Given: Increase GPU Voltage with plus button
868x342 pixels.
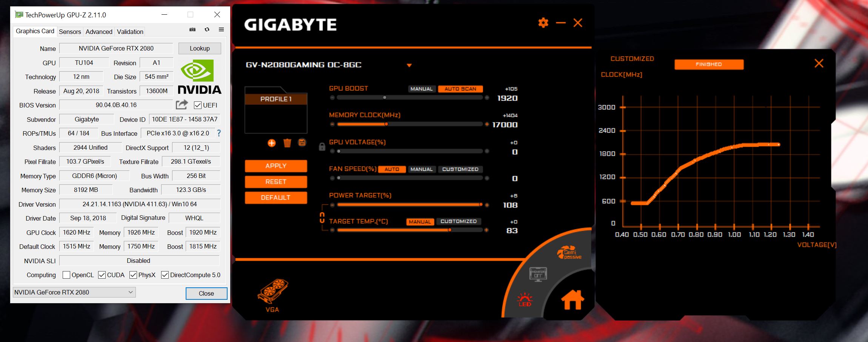Looking at the screenshot, I should [487, 151].
